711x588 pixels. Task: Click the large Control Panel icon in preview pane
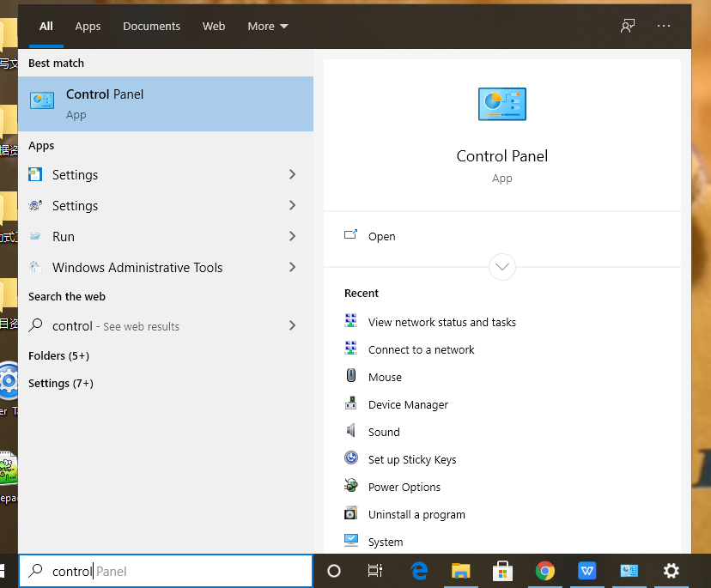click(x=502, y=104)
